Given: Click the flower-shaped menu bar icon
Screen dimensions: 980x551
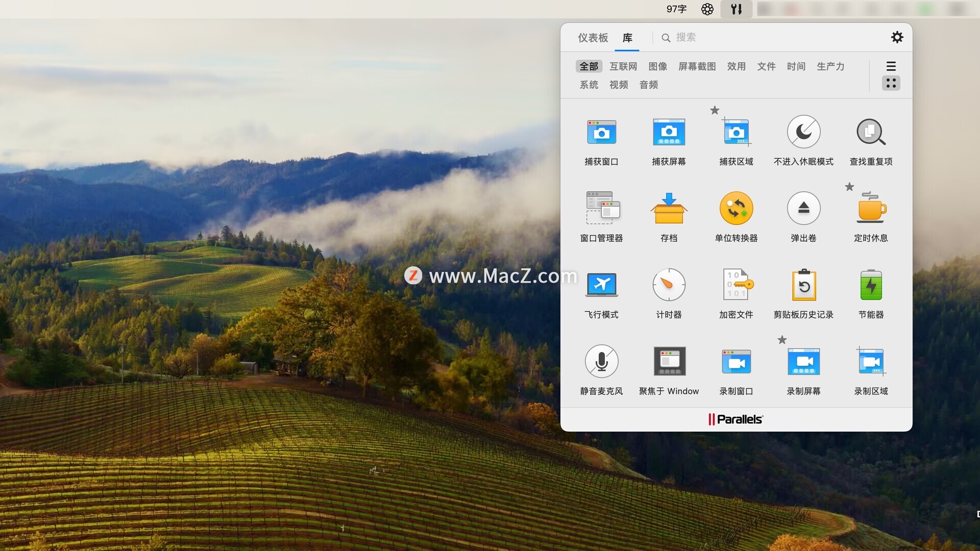Looking at the screenshot, I should tap(707, 9).
